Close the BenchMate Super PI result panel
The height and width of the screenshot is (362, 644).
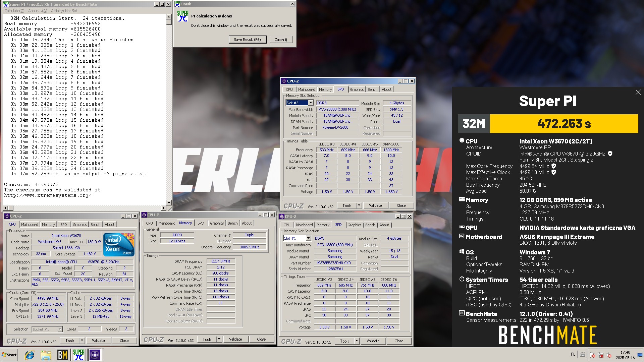[x=638, y=92]
